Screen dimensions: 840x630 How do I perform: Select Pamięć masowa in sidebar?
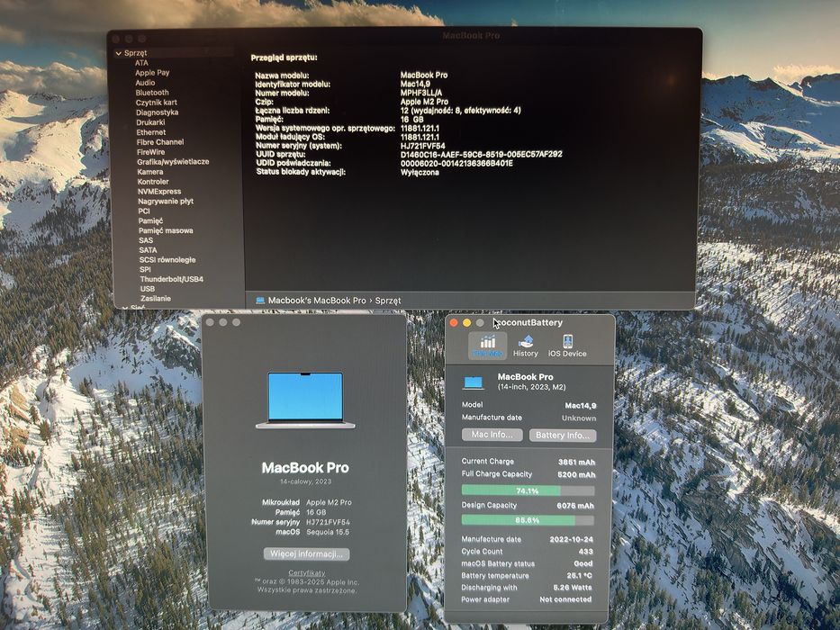(x=166, y=230)
